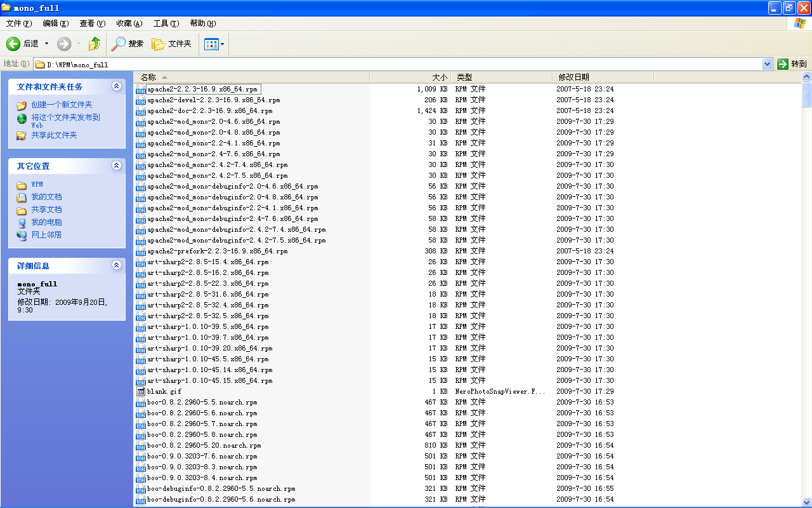Click 网上邻居 link in sidebar
812x508 pixels.
47,235
